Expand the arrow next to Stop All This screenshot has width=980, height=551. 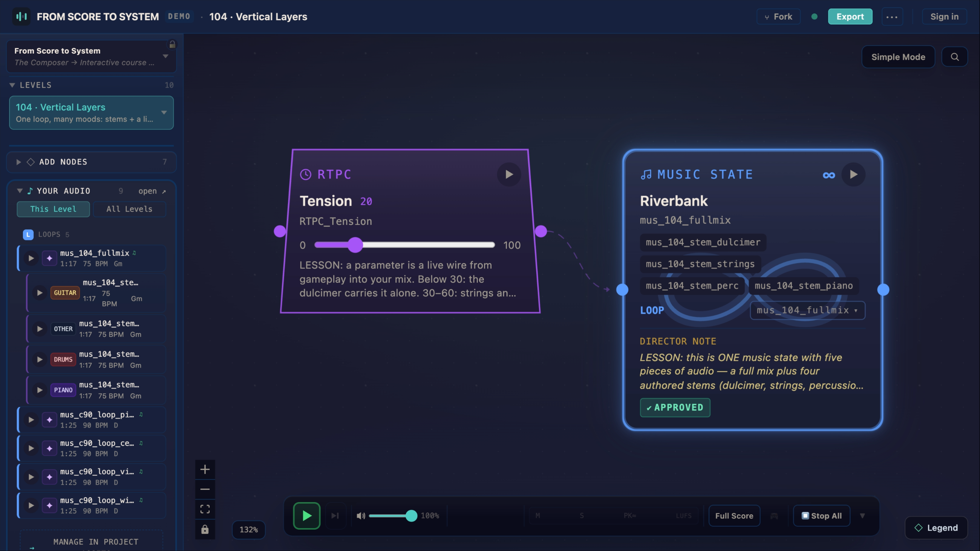click(x=862, y=516)
